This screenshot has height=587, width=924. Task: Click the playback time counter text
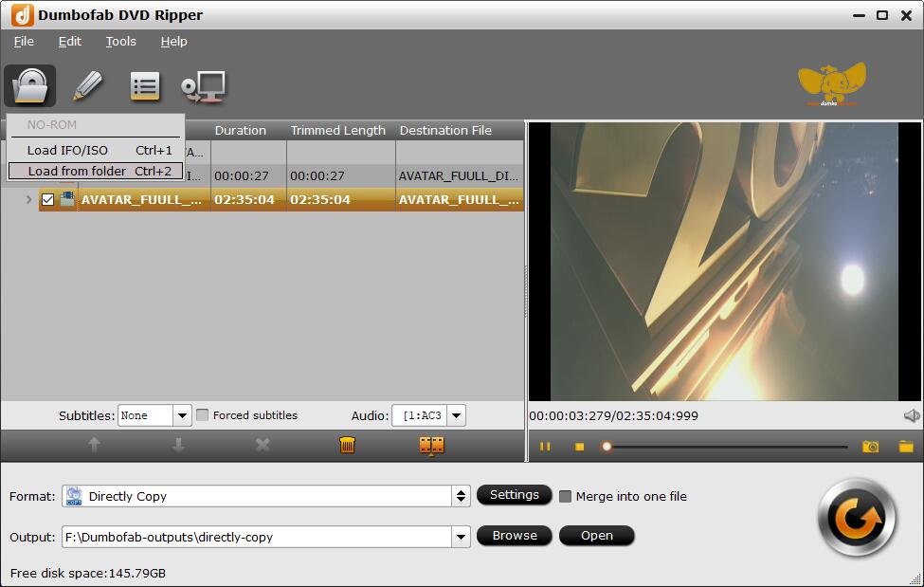613,416
